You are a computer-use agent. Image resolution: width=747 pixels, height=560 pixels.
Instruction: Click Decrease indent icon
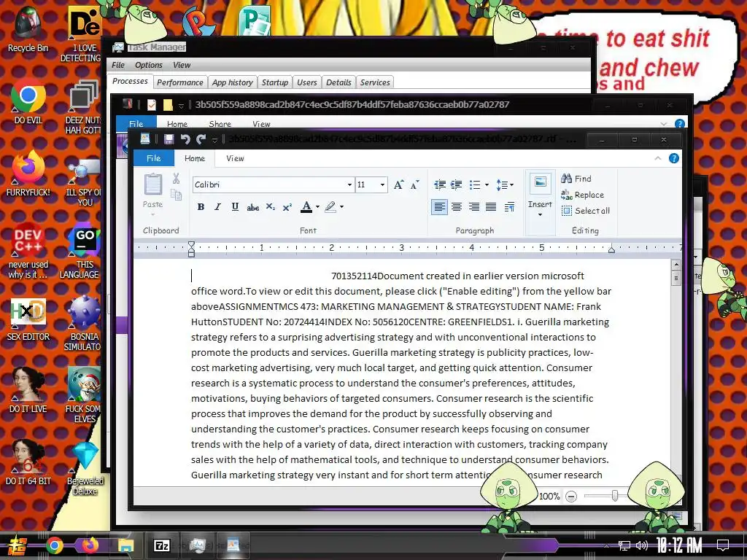pos(440,184)
